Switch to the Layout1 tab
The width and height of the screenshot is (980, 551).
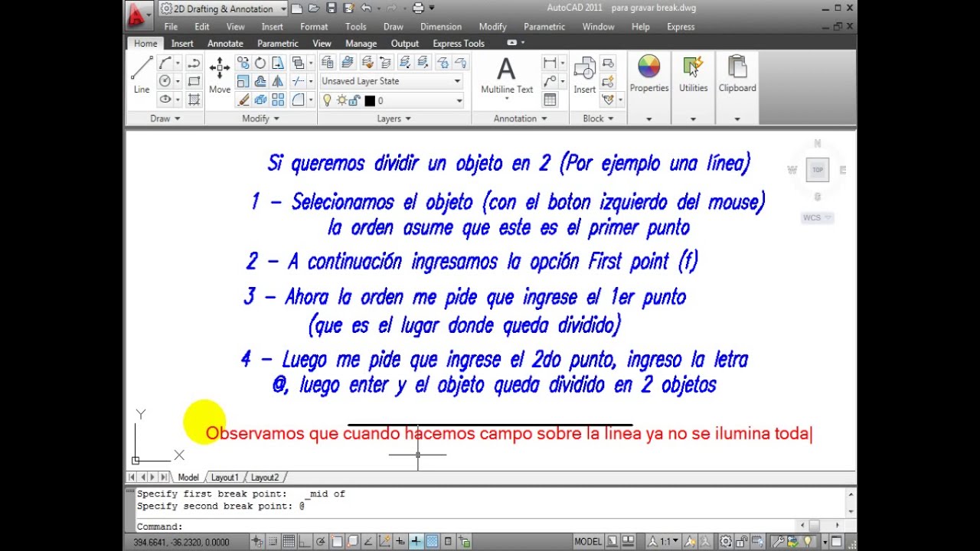coord(225,478)
